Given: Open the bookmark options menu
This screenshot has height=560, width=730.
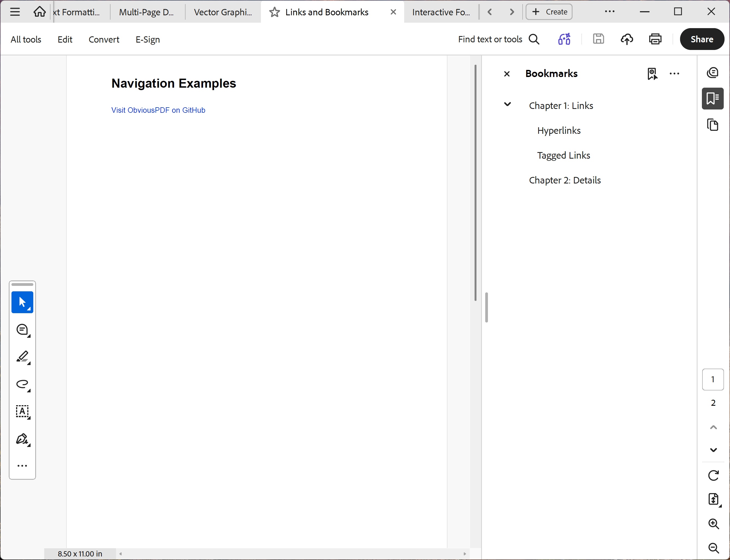Looking at the screenshot, I should pos(674,74).
